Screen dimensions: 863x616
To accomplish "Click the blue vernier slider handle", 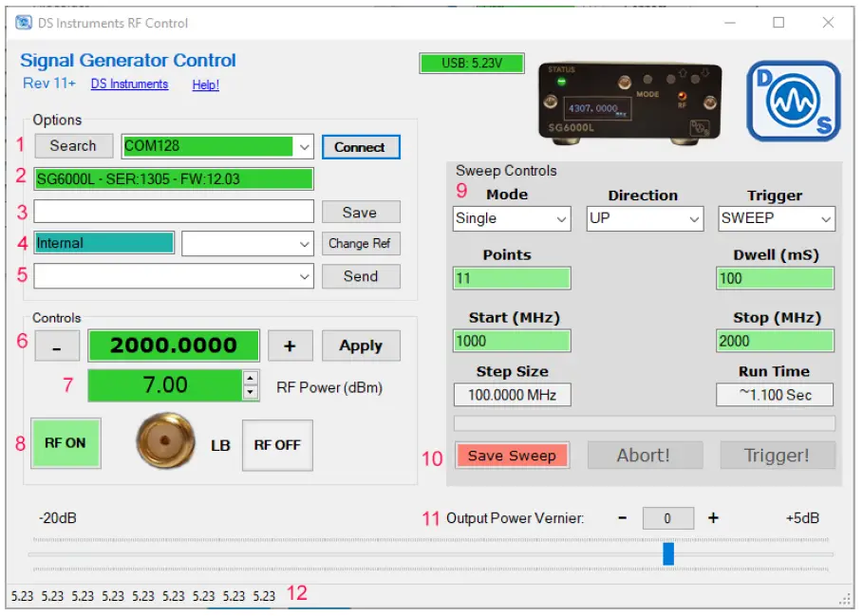I will click(668, 554).
